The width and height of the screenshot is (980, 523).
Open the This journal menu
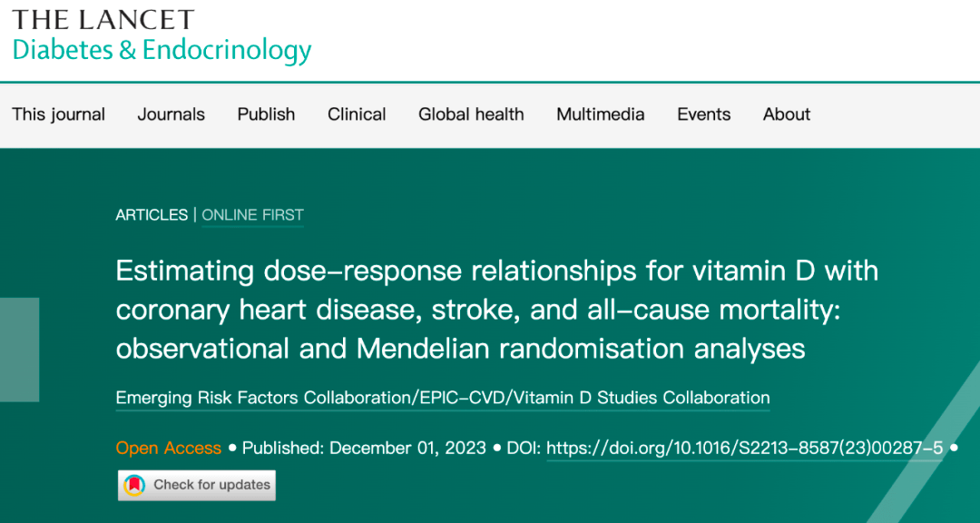click(58, 114)
